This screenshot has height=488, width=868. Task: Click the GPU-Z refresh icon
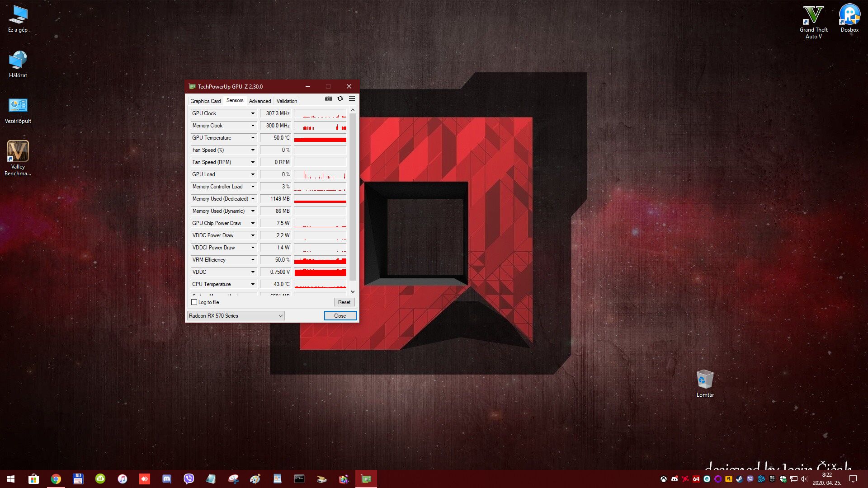click(340, 99)
